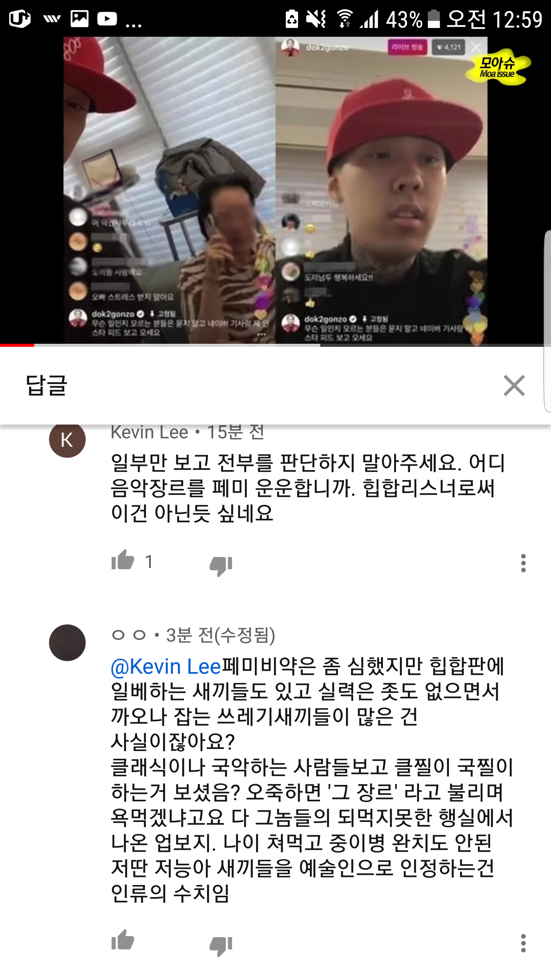Open three-dot menu on ㅇㅇ's reply
551x980 pixels.
point(523,943)
